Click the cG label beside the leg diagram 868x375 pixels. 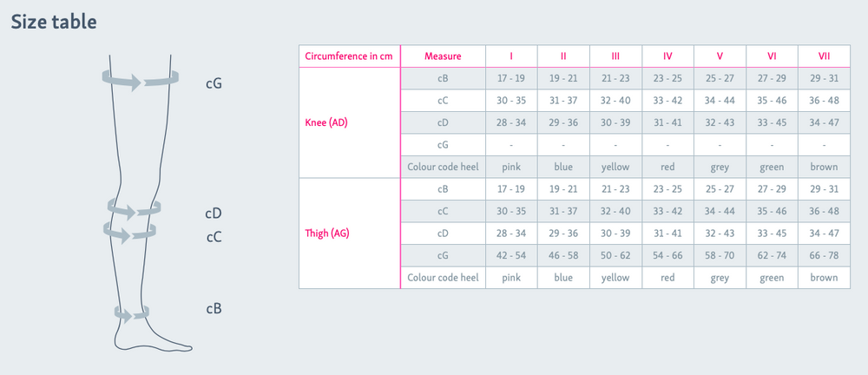214,84
